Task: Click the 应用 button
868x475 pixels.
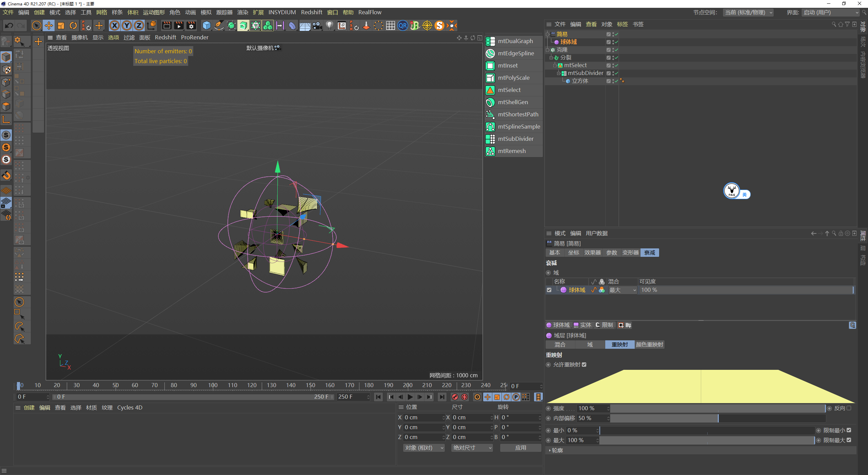Action: coord(520,448)
